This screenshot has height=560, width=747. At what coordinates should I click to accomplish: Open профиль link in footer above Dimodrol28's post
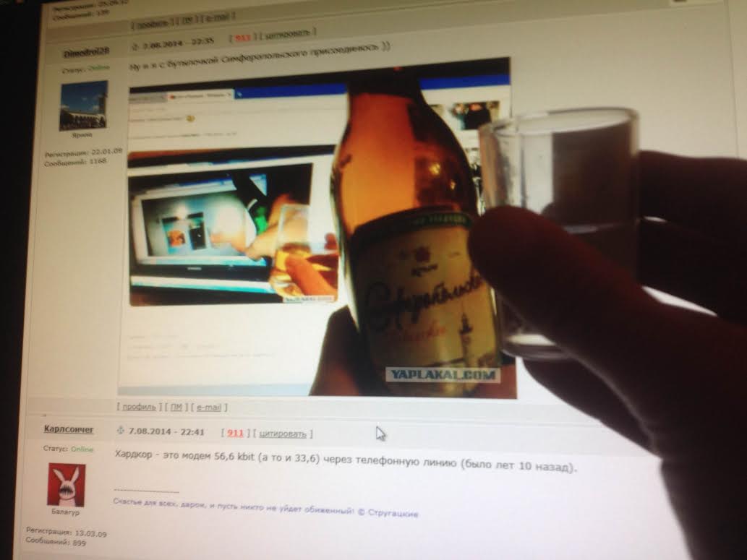(x=153, y=23)
